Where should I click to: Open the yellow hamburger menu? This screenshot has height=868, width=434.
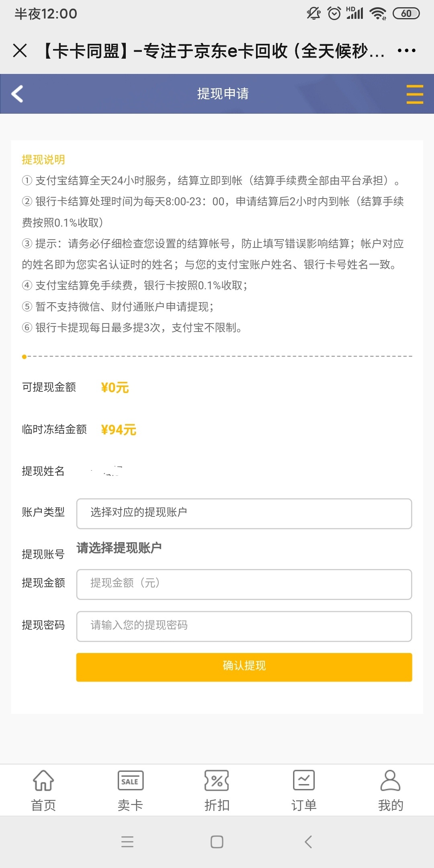[x=415, y=94]
